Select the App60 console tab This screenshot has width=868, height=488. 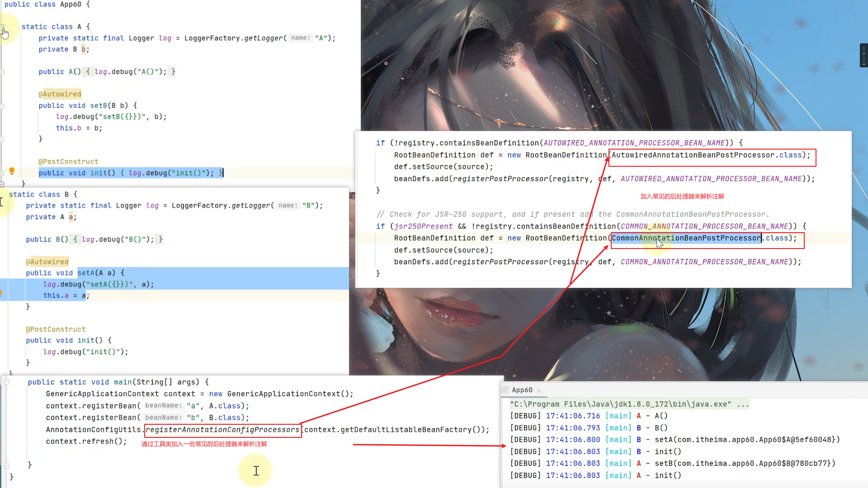click(x=522, y=390)
